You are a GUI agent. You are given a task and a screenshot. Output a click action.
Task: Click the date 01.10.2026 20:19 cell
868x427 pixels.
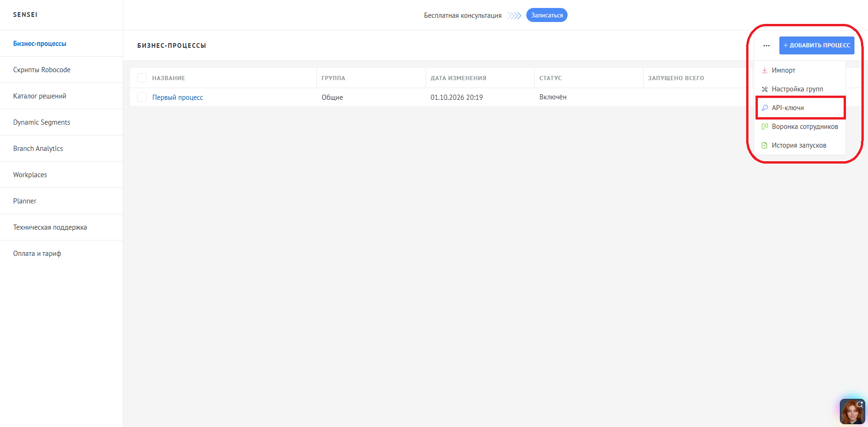(456, 97)
